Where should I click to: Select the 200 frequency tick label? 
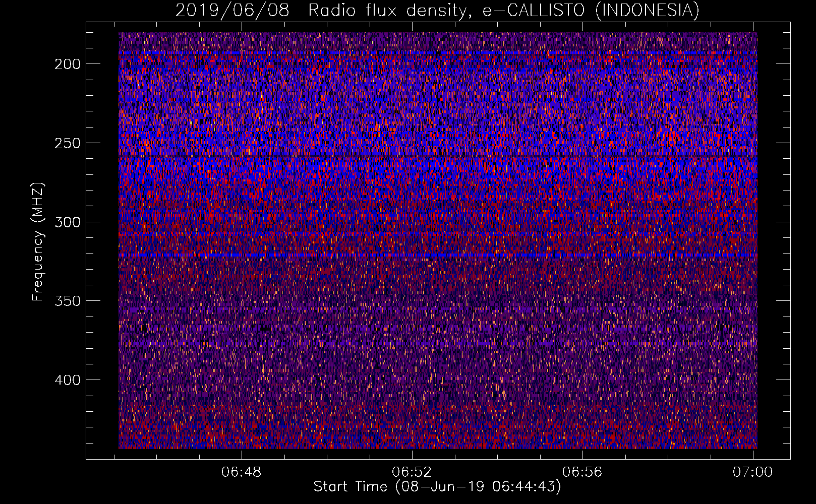tap(68, 64)
